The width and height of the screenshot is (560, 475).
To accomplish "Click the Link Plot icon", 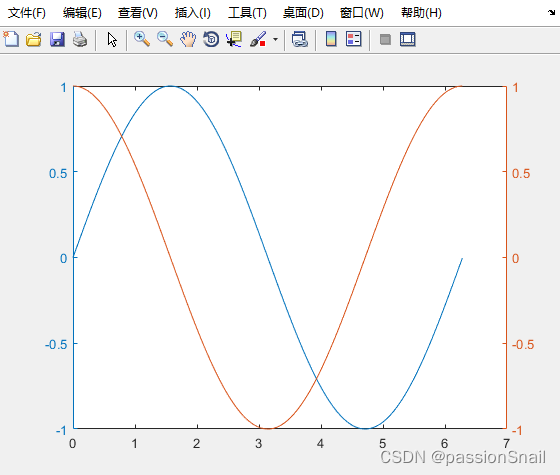I will coord(300,39).
